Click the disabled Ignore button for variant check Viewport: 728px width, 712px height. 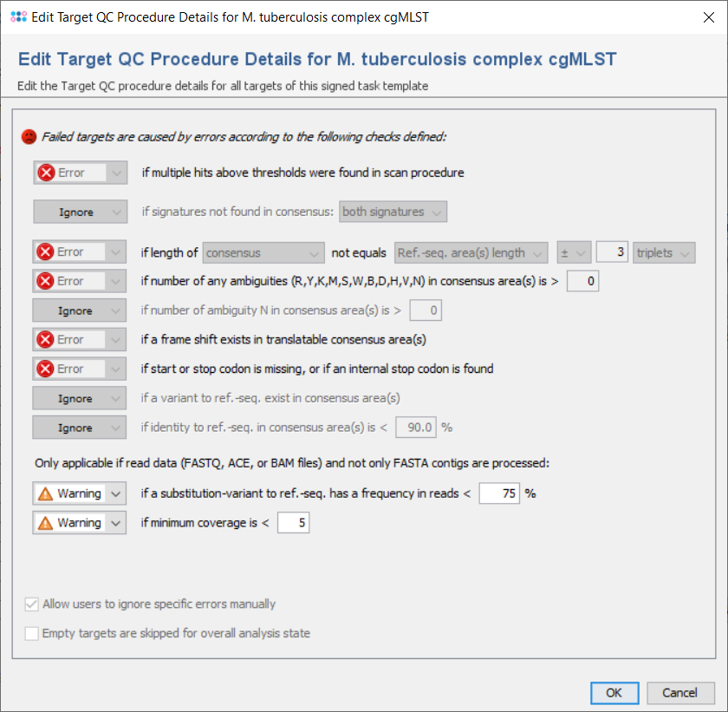[x=80, y=397]
